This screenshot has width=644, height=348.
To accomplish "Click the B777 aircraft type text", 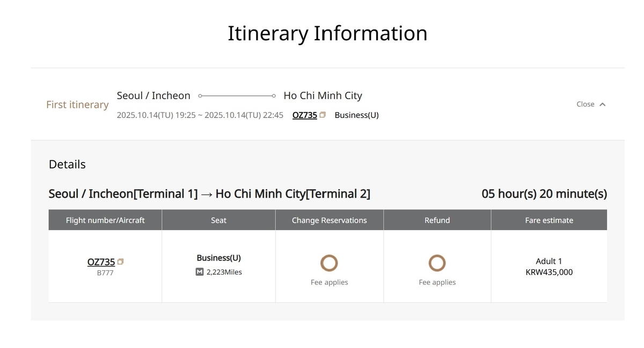I will click(105, 273).
